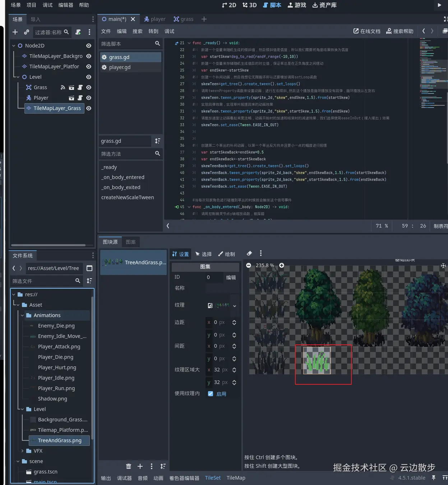Collapse the Level node in scene tree

[18, 77]
